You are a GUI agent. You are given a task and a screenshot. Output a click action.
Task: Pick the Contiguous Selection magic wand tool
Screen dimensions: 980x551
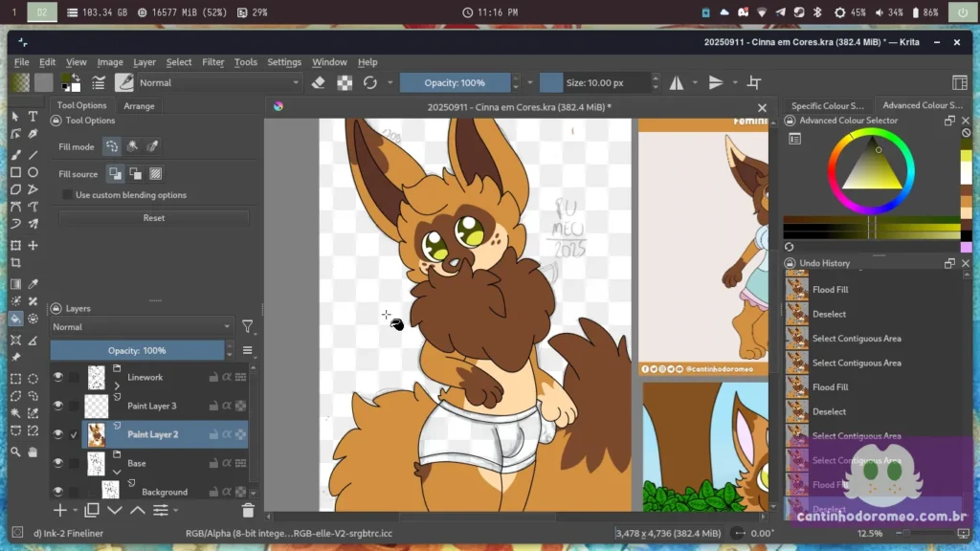click(x=15, y=413)
